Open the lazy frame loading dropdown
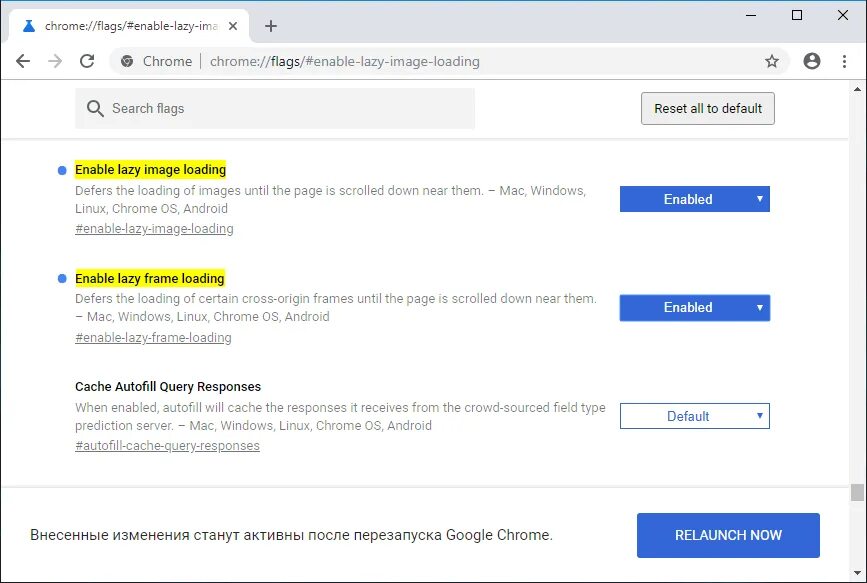 coord(695,307)
